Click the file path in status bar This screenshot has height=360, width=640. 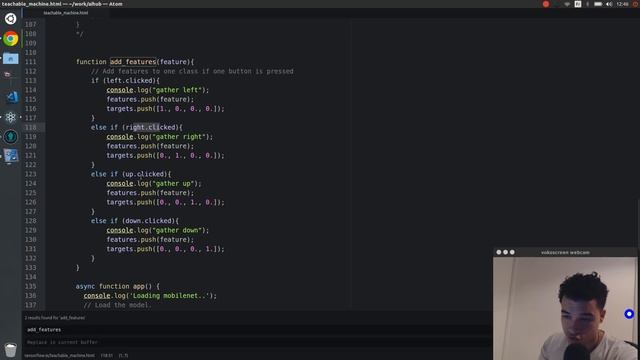point(59,356)
